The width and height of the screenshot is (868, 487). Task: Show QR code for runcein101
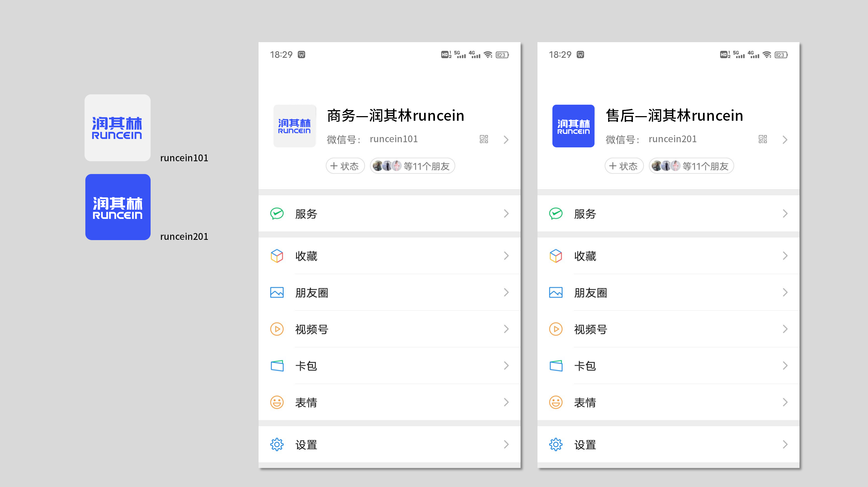[x=484, y=139]
